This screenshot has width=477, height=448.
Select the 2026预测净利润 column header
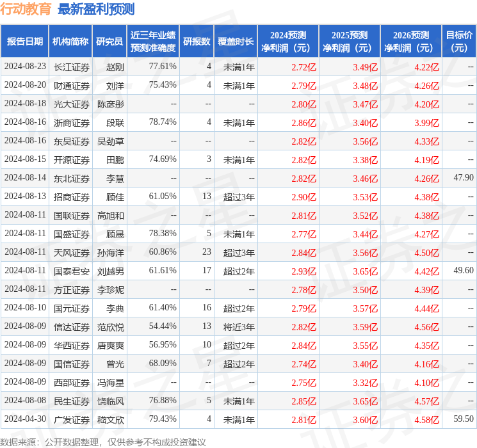[x=411, y=42]
